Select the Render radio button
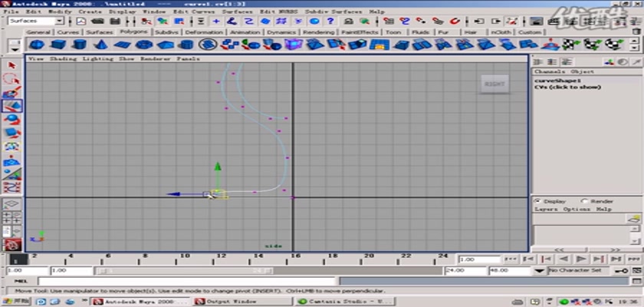644x307 pixels. coord(584,201)
